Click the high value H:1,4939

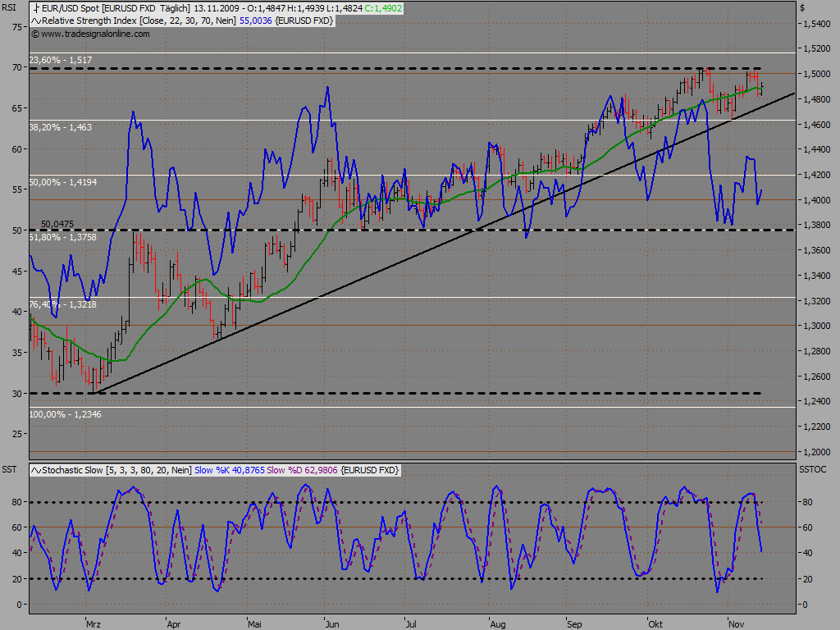tap(305, 8)
